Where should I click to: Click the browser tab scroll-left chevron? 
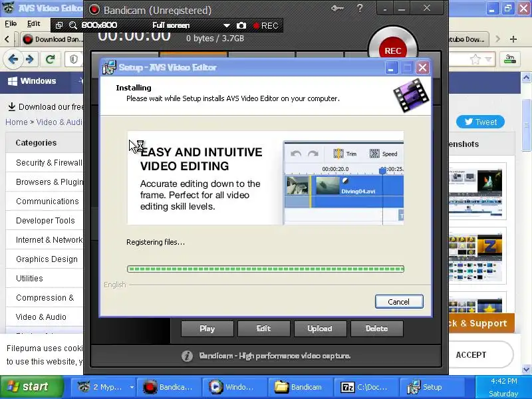pos(7,39)
